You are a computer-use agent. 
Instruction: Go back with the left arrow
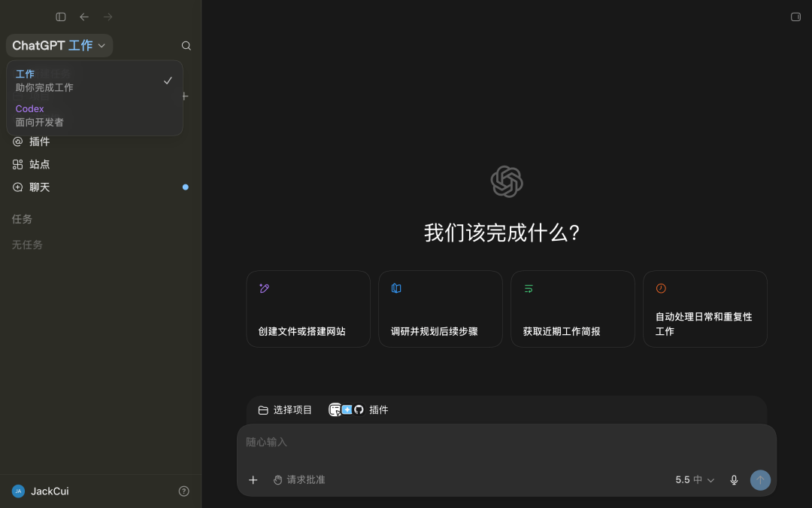pos(84,17)
